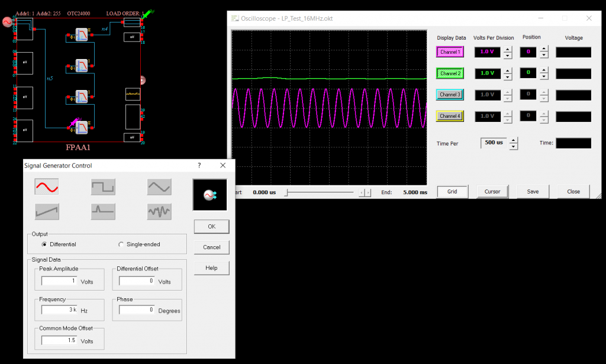Click the green oscilloscope probe in the circuit
The width and height of the screenshot is (606, 364).
[x=147, y=12]
